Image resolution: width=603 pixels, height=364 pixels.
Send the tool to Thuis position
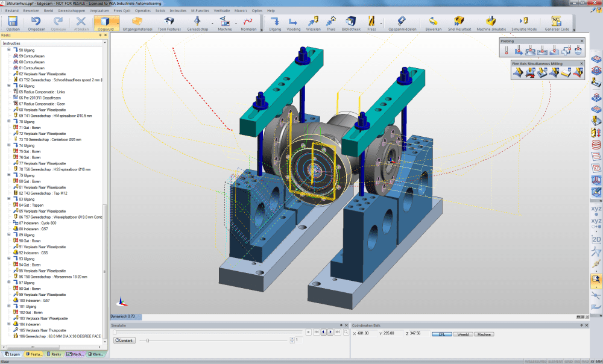[330, 24]
